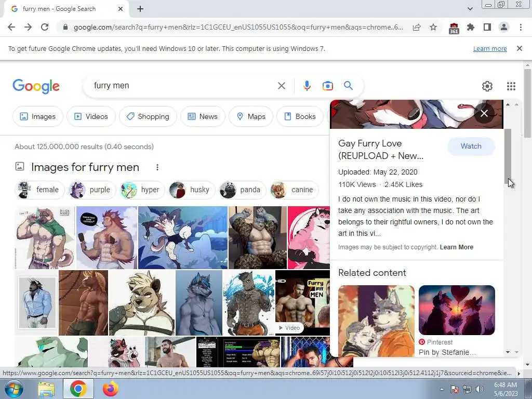Open a new browser tab
The height and width of the screenshot is (399, 532).
tap(140, 9)
